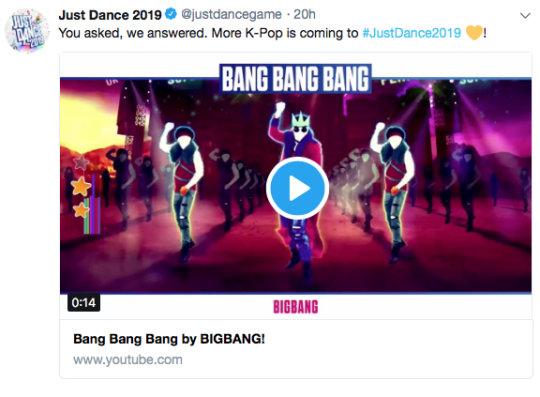Click the yellow heart emoji
540x397 pixels.
pyautogui.click(x=474, y=33)
